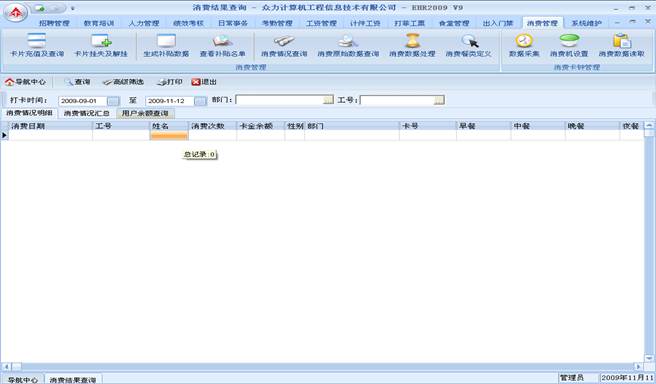Click the 工号 input field
The width and height of the screenshot is (656, 384).
point(397,100)
